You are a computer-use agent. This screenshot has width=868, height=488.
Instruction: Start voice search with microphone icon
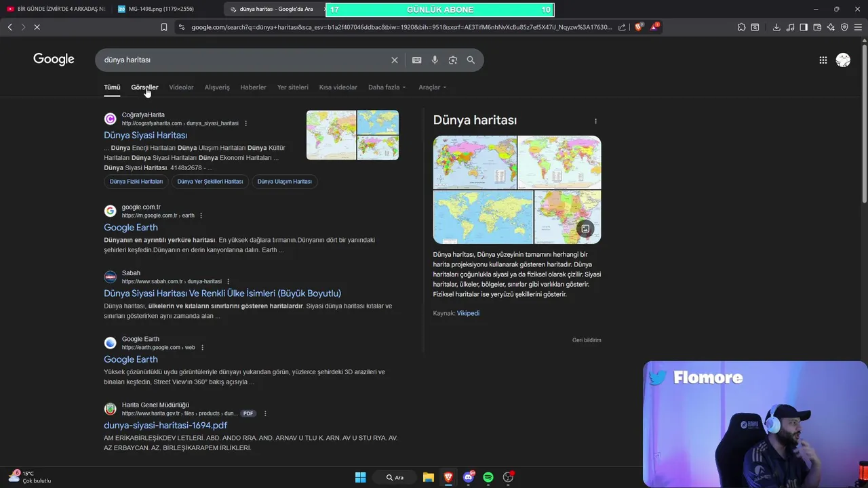435,60
